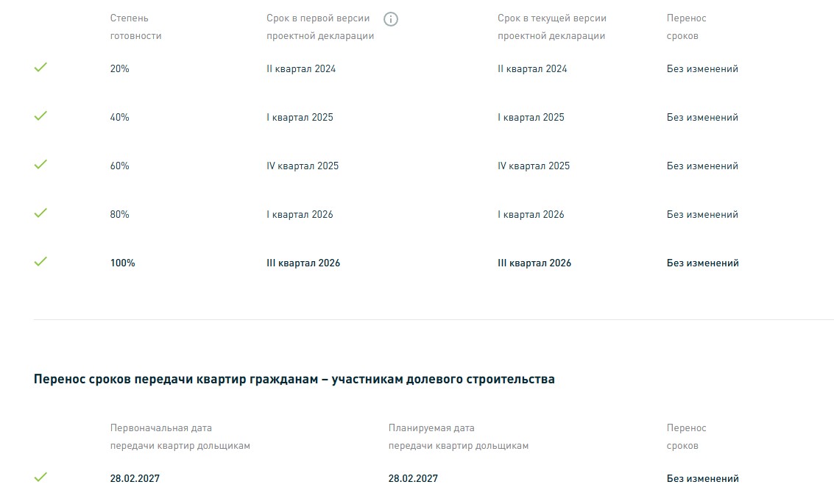Click the green checkmark in the 100% row
The width and height of the screenshot is (834, 504).
tap(40, 262)
